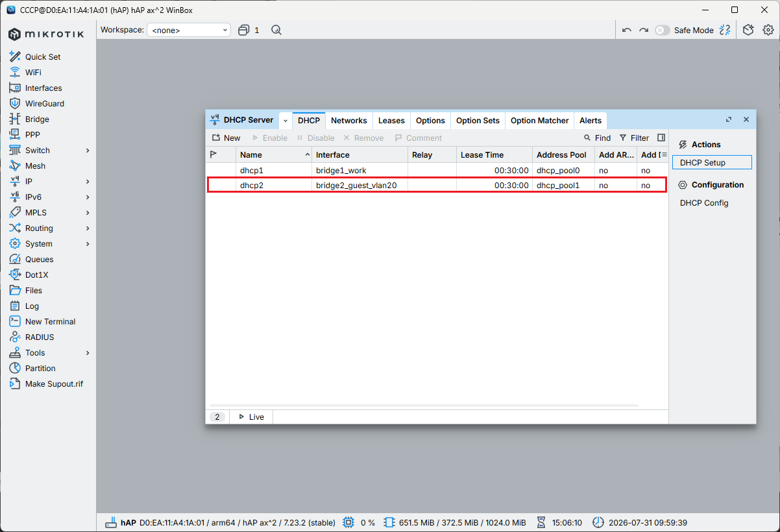Expand the MPLS submenu
Image resolution: width=780 pixels, height=532 pixels.
coord(88,212)
